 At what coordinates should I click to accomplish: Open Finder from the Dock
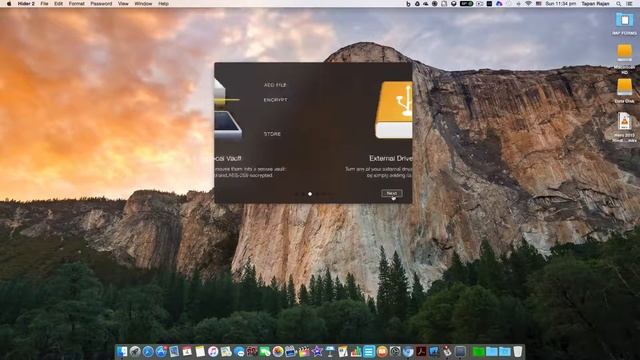pos(121,351)
